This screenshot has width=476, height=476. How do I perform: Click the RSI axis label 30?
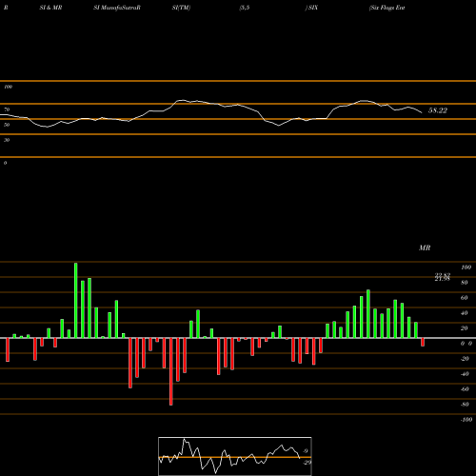pos(7,140)
